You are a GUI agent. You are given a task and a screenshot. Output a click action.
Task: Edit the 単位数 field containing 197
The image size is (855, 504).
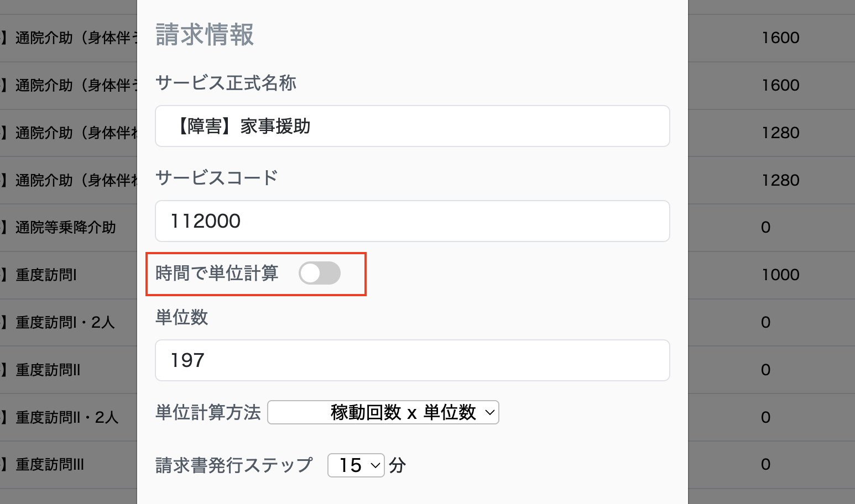pyautogui.click(x=412, y=360)
